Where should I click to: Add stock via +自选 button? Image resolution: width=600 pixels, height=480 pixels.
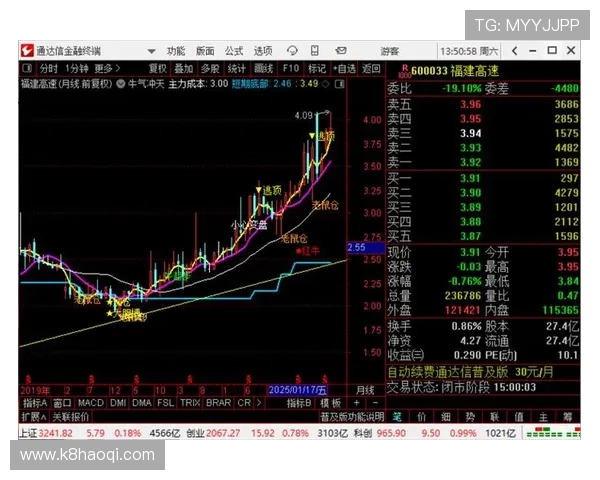click(x=344, y=69)
